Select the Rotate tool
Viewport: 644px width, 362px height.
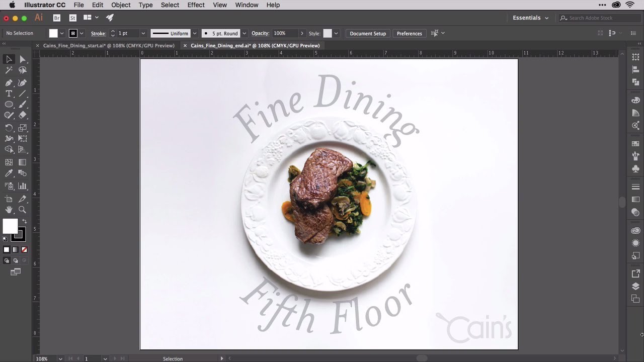[9, 128]
